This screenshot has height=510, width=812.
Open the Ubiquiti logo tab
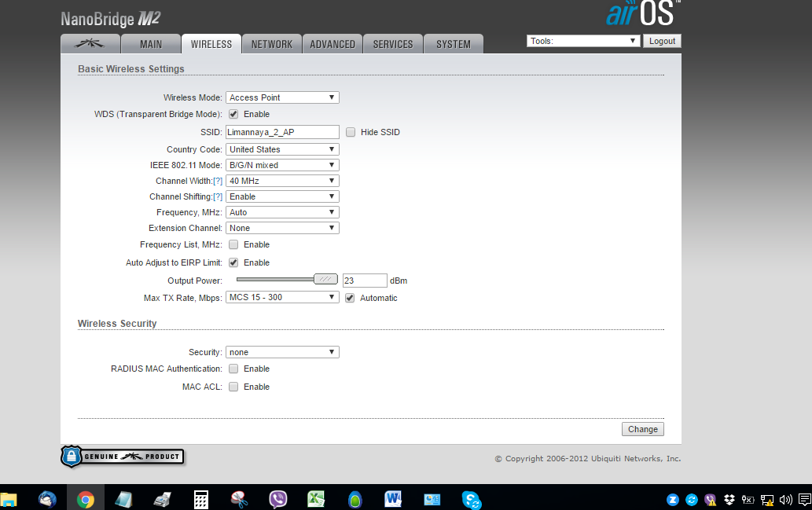click(x=90, y=44)
